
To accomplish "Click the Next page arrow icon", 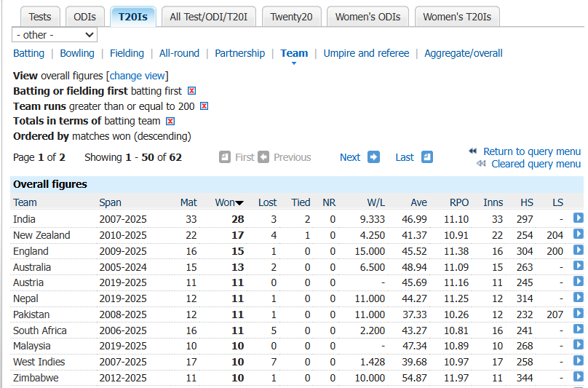I will 373,157.
